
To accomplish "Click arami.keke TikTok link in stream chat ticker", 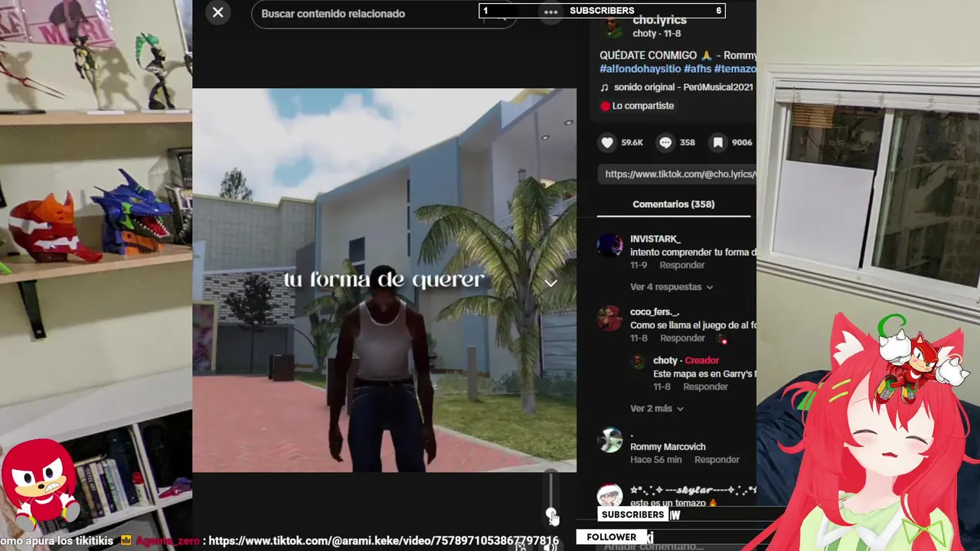I will coord(384,541).
